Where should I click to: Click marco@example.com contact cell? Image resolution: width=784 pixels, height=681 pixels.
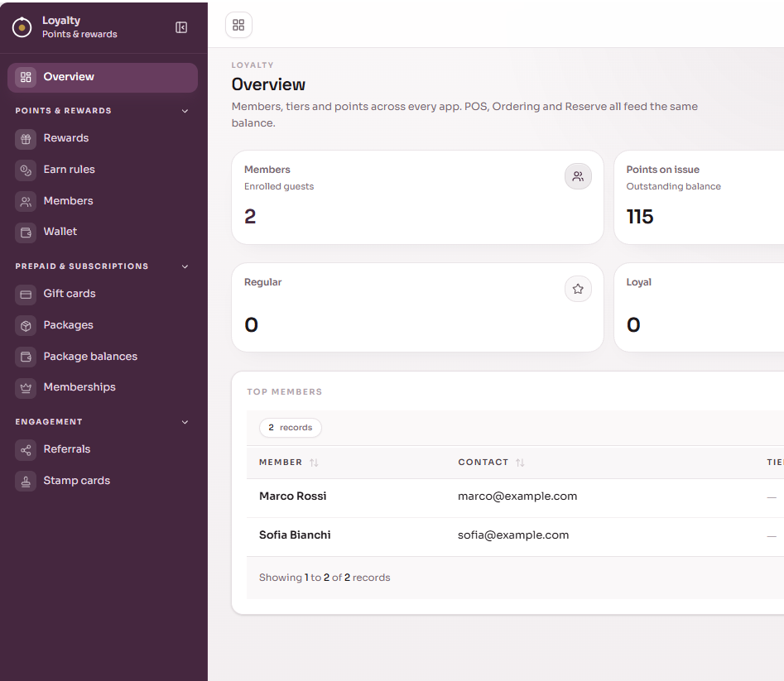(x=517, y=496)
